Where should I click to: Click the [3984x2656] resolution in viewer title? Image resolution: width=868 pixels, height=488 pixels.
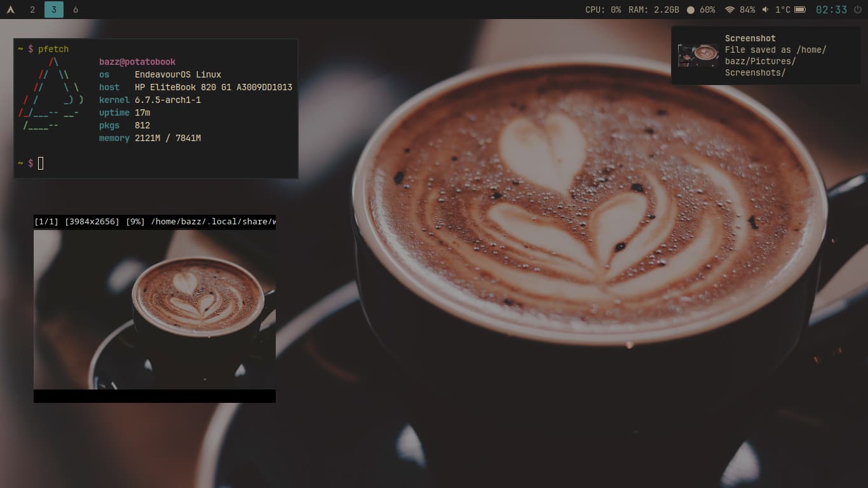click(x=92, y=222)
